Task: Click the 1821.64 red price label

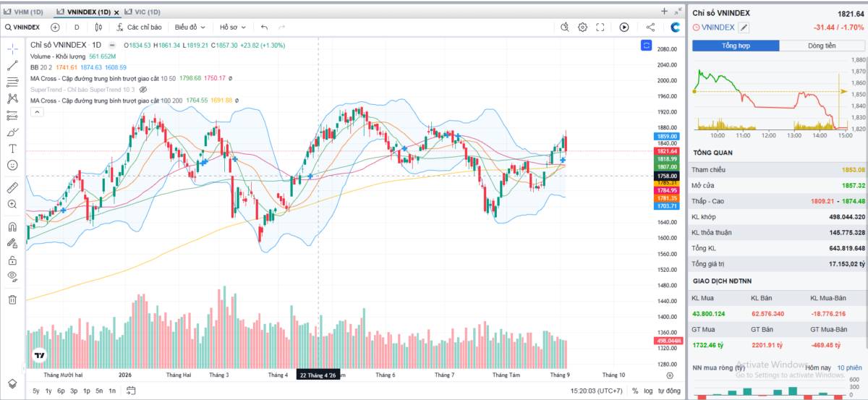Action: click(667, 151)
